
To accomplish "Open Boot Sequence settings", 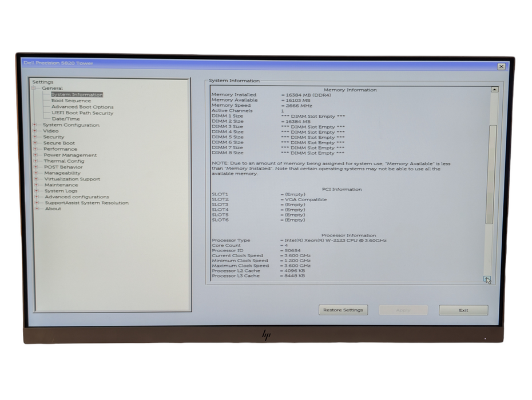I will 71,101.
